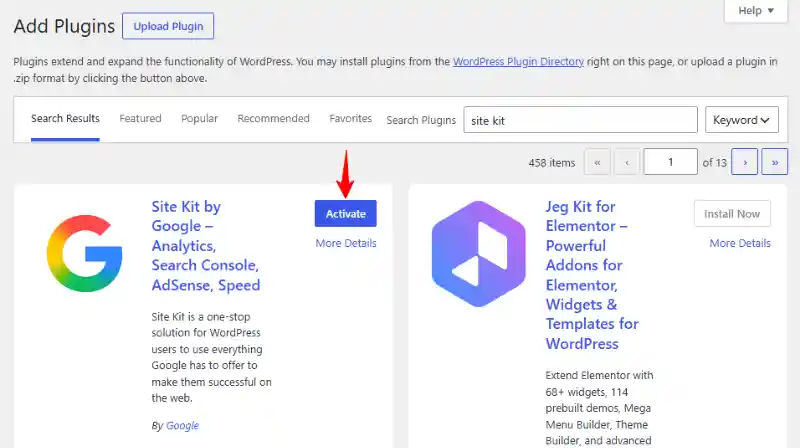This screenshot has width=800, height=448.
Task: Switch to the Search Results tab
Action: 65,118
